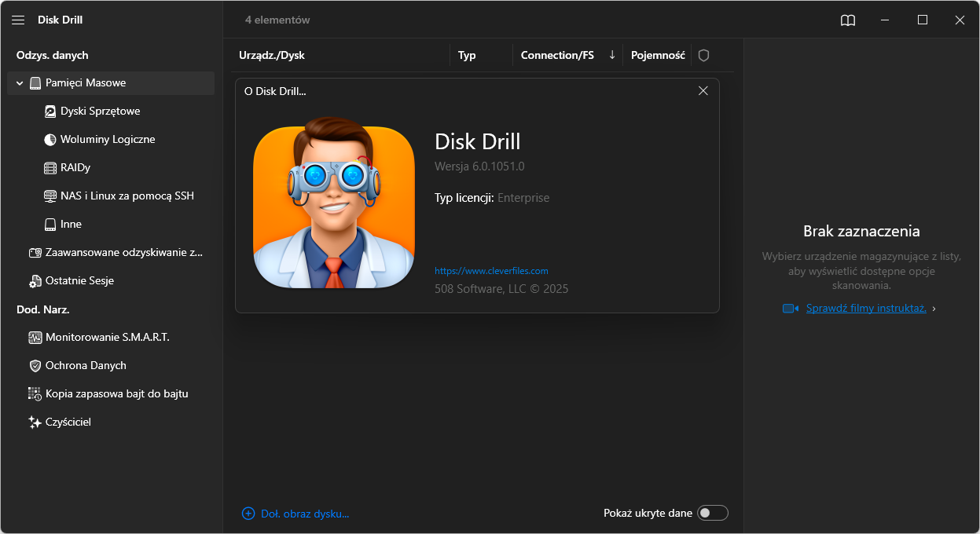The image size is (980, 534).
Task: Select the RAIDy icon
Action: click(50, 168)
